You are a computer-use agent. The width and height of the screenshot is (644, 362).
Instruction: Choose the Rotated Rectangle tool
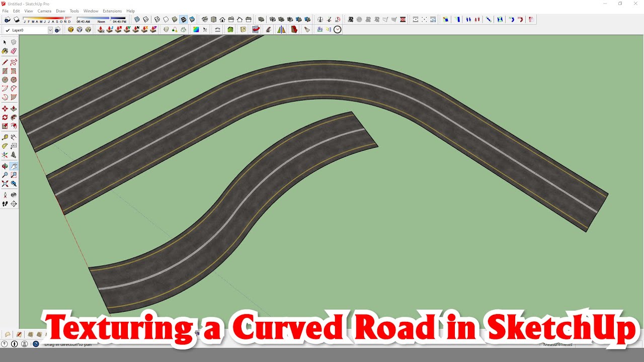click(14, 71)
